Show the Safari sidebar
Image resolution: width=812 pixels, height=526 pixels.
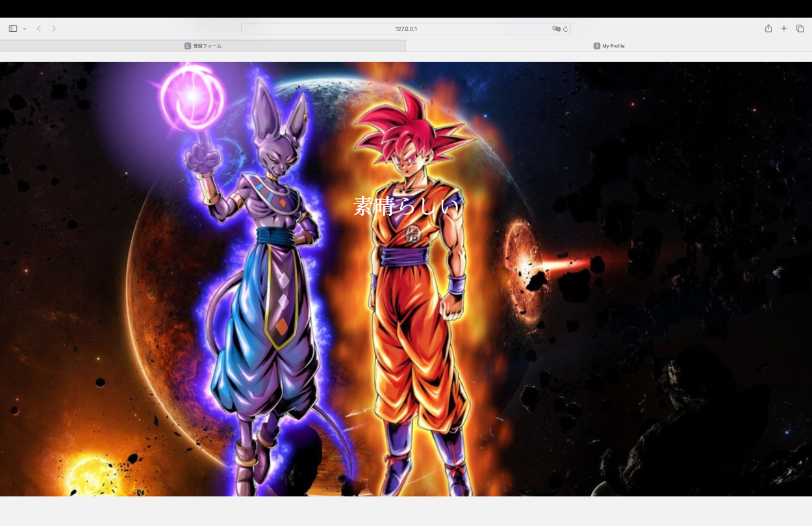12,29
